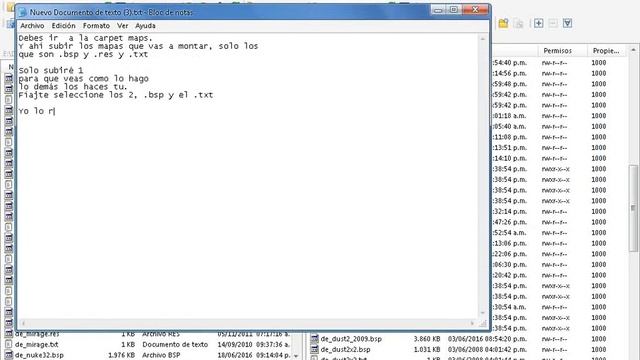This screenshot has height=360, width=640.
Task: Open the Ayuda menu in Notepad
Action: click(145, 26)
